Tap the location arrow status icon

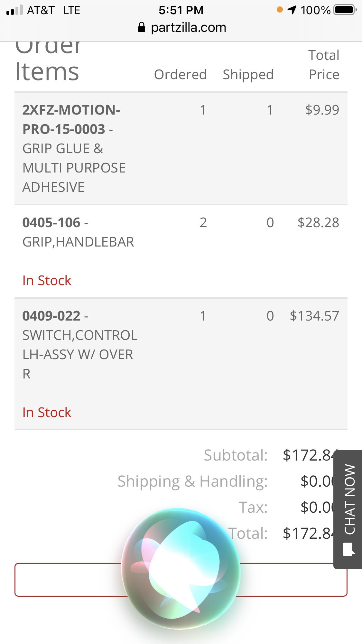point(292,10)
